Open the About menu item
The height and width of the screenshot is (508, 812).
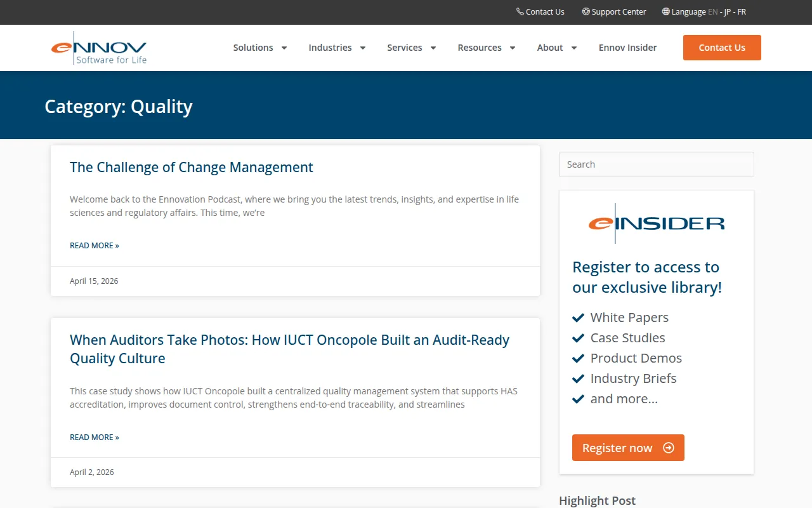[550, 48]
